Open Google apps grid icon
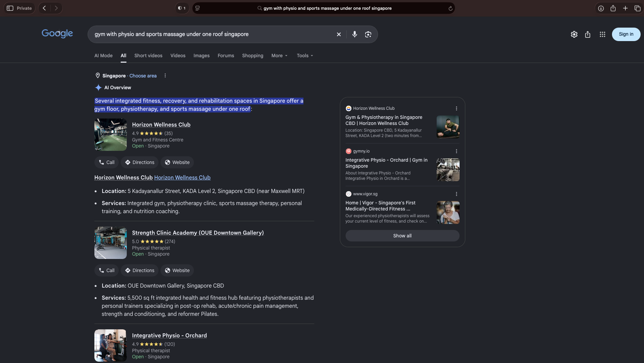644x363 pixels. (602, 34)
